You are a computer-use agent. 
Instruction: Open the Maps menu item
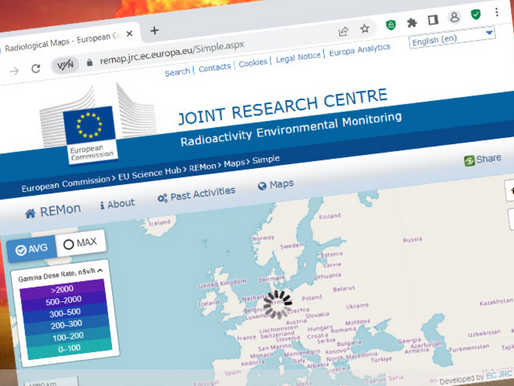[x=276, y=184]
